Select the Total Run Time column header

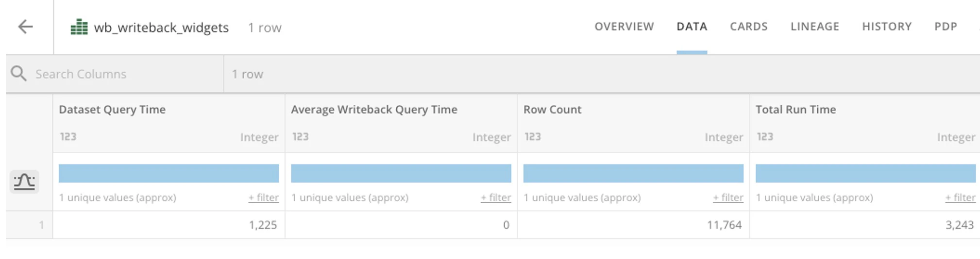[x=795, y=110]
